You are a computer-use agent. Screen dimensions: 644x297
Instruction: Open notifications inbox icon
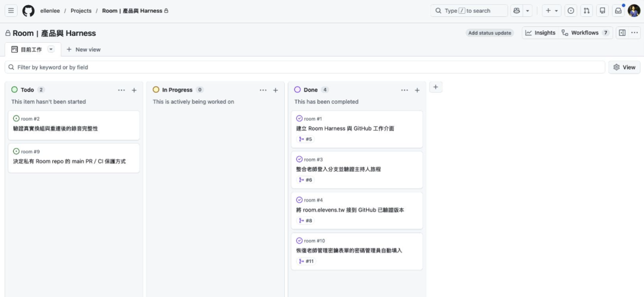[618, 11]
